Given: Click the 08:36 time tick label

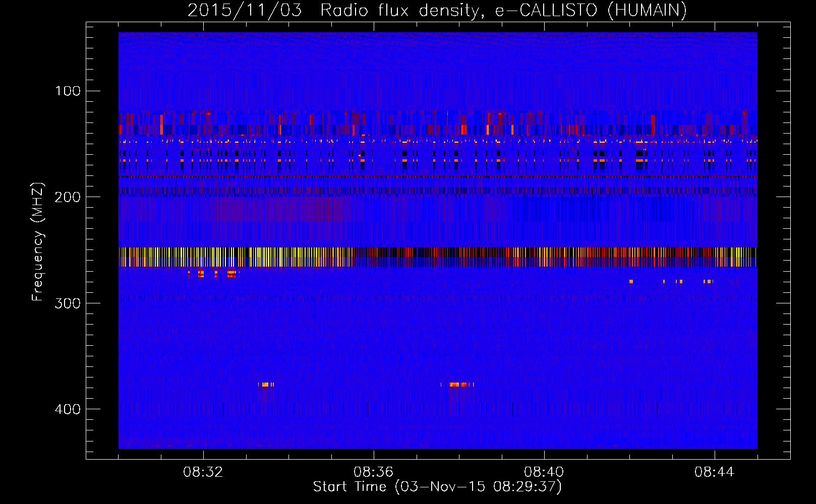Looking at the screenshot, I should pos(374,472).
